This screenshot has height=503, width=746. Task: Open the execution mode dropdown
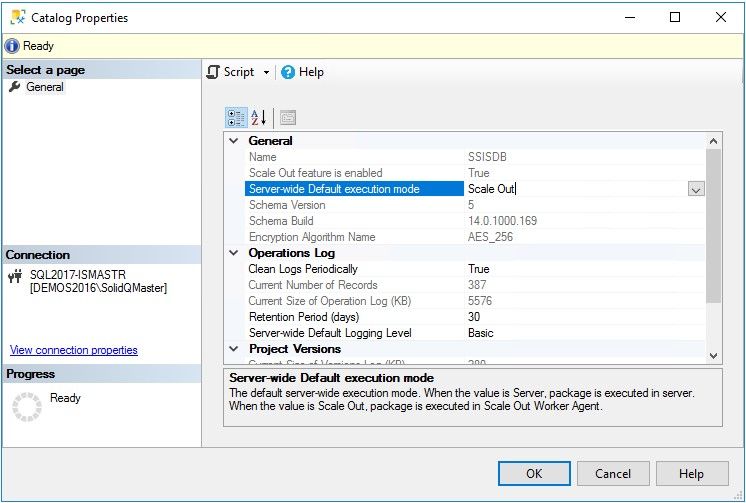(x=696, y=189)
